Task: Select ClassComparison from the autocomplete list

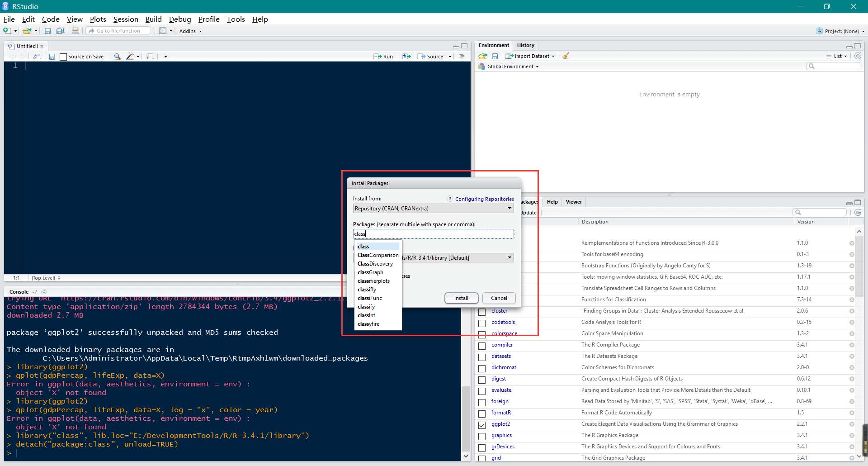Action: pyautogui.click(x=378, y=255)
